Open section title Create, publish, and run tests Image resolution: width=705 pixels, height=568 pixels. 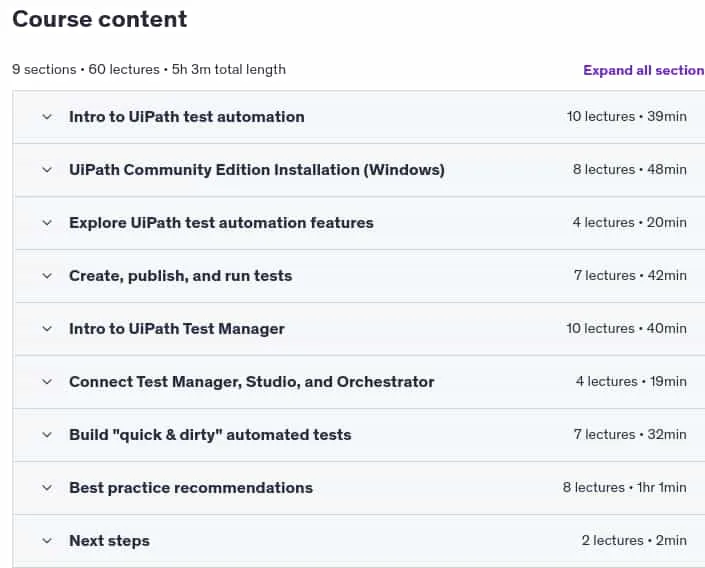181,276
